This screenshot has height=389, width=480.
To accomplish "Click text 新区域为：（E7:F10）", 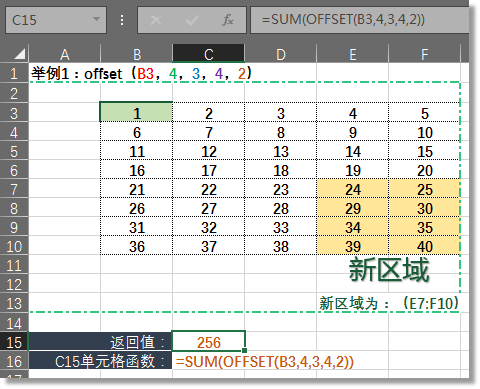I will pyautogui.click(x=389, y=303).
